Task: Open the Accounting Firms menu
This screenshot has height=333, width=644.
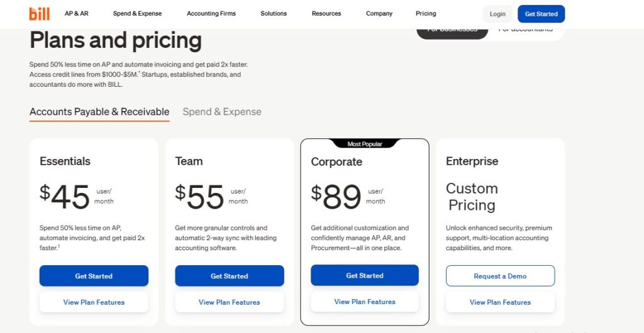Action: 211,14
